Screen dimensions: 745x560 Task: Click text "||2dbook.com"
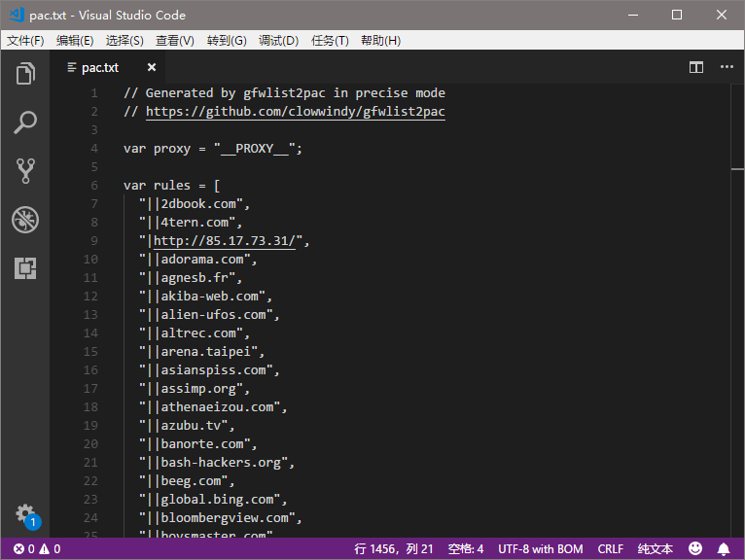point(195,204)
